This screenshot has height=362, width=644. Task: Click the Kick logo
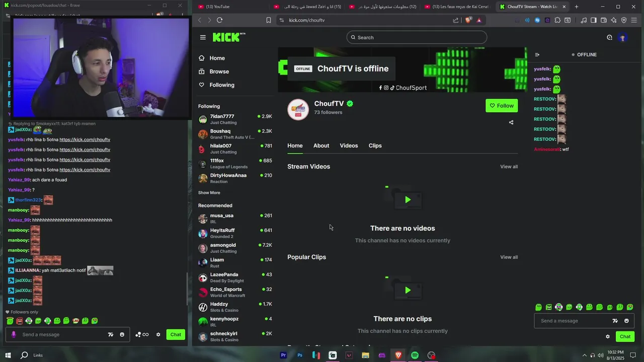click(x=228, y=37)
